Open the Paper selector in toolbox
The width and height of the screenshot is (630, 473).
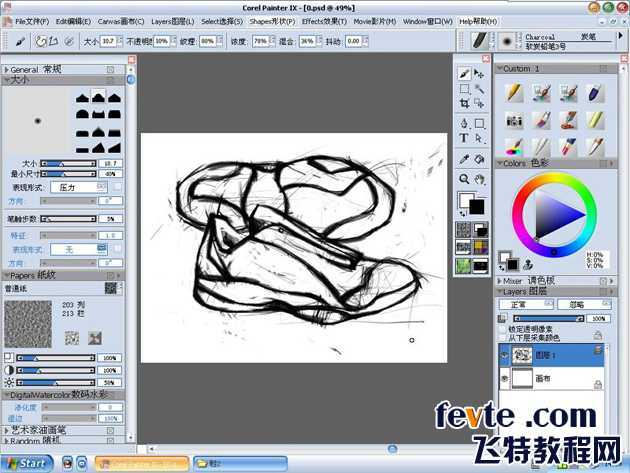coord(463,229)
